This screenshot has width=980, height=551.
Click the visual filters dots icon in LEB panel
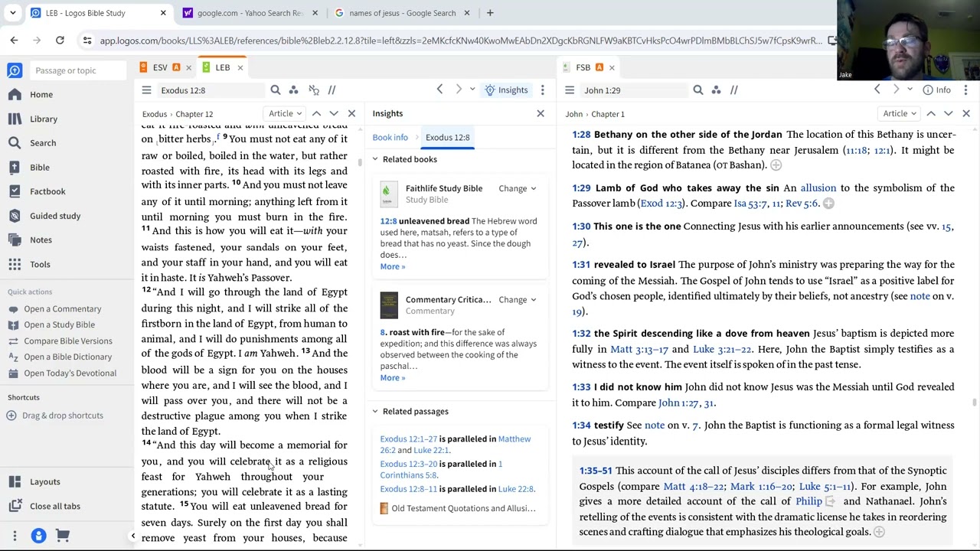[x=294, y=90]
